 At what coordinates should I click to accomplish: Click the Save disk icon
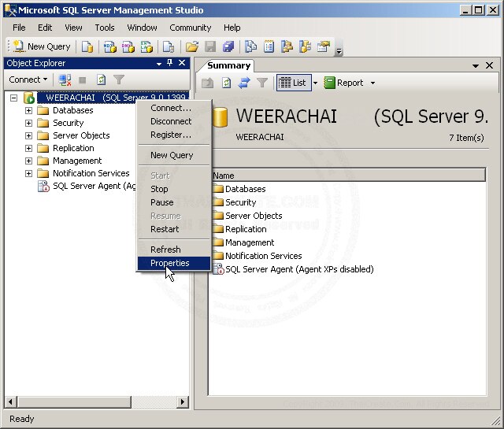pyautogui.click(x=210, y=47)
